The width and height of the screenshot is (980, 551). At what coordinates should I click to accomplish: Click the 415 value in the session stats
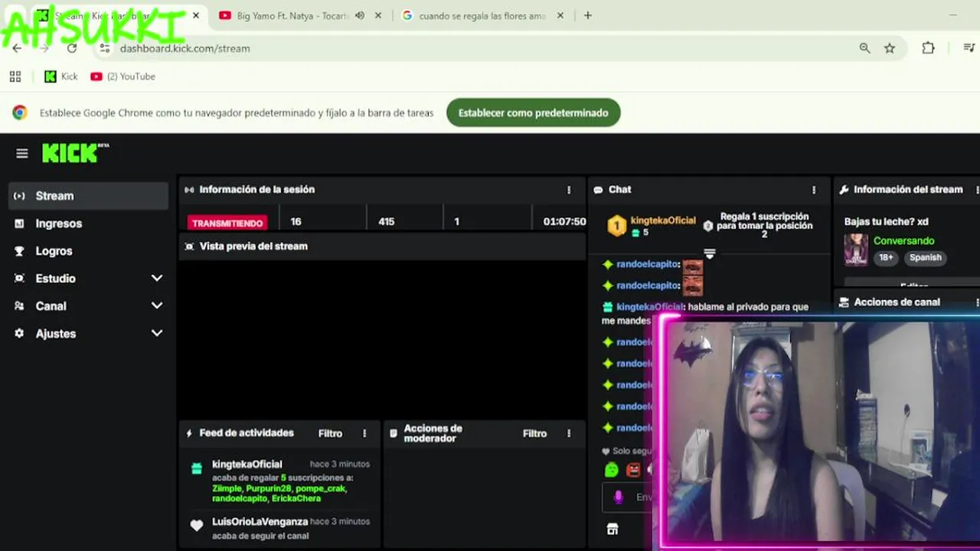[386, 222]
